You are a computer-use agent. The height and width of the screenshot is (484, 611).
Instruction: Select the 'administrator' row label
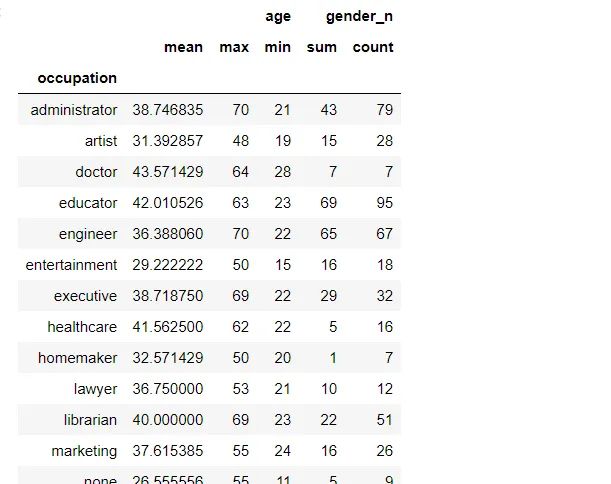74,110
